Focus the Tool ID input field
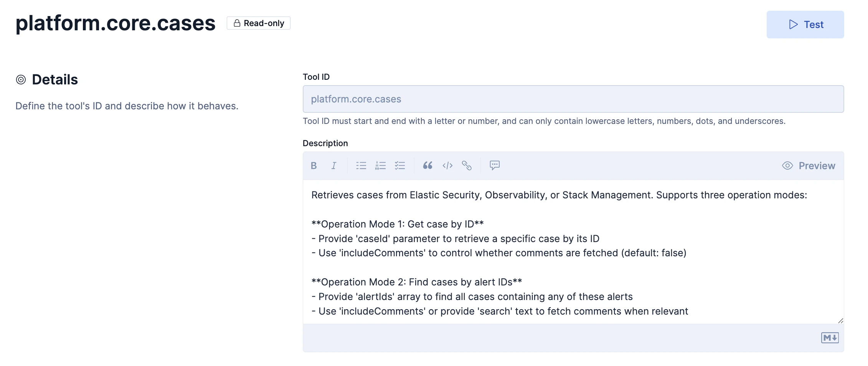The height and width of the screenshot is (366, 868). (x=573, y=99)
